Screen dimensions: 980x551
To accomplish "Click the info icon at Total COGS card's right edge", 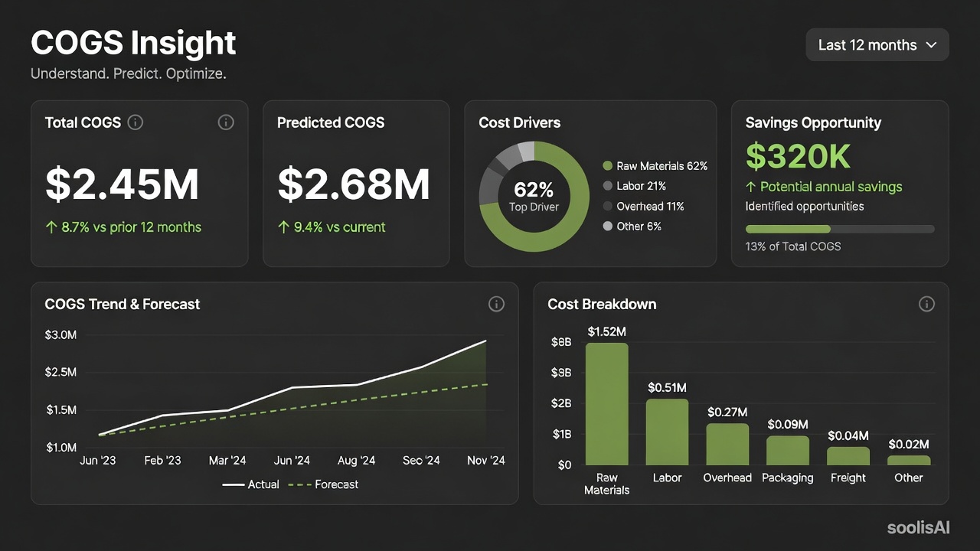I will click(226, 122).
